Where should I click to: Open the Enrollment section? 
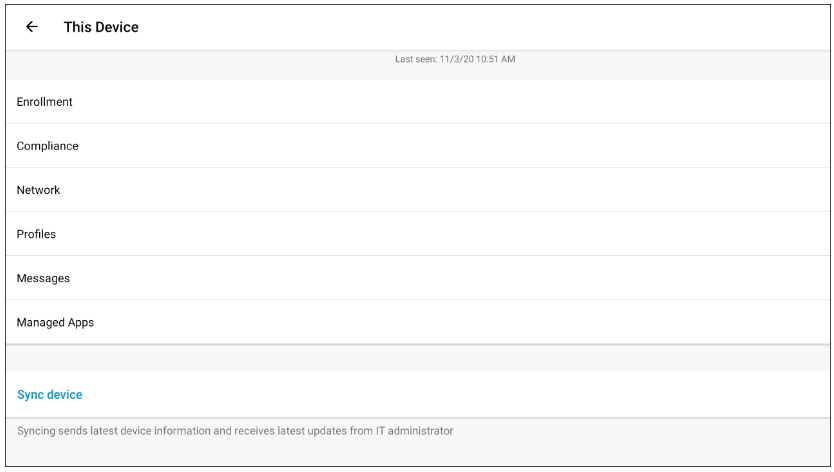[x=45, y=102]
